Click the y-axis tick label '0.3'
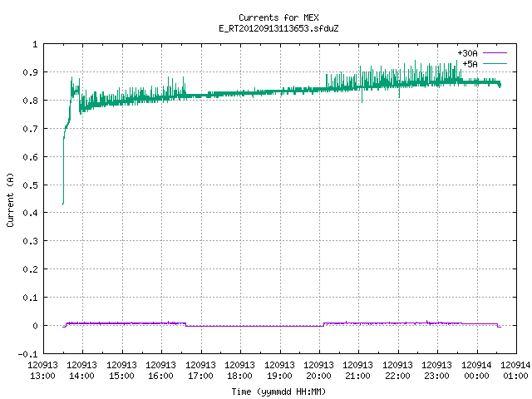 pos(31,241)
